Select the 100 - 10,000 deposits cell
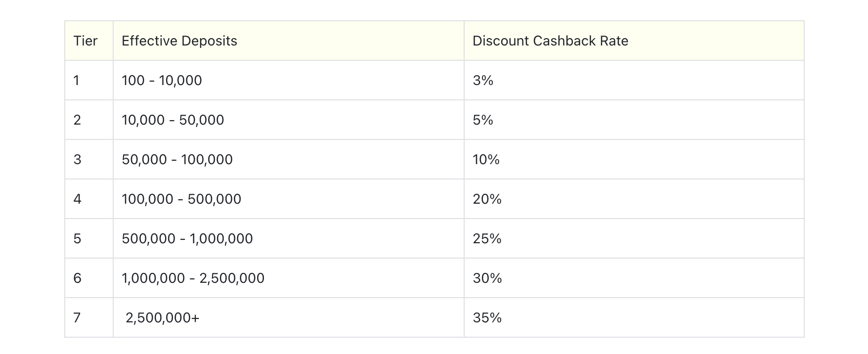This screenshot has height=354, width=868. [289, 80]
